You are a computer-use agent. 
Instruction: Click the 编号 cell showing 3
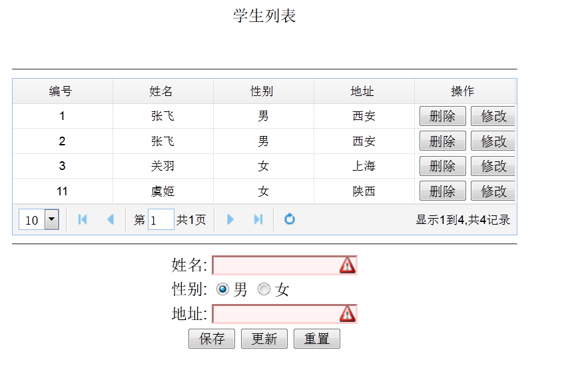coord(62,166)
